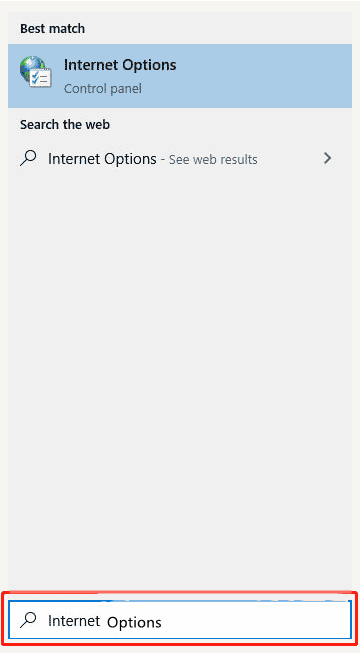This screenshot has width=361, height=657.
Task: Click the Internet Options globe icon
Action: [x=36, y=72]
